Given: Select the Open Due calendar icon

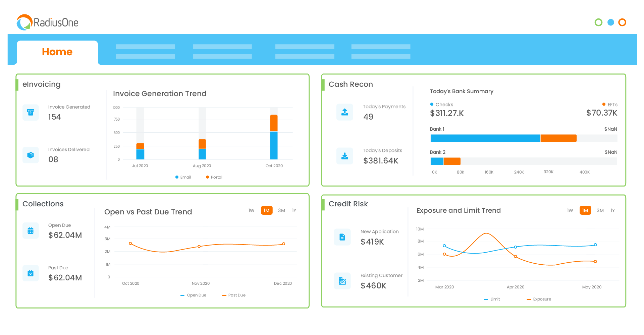Looking at the screenshot, I should [31, 230].
